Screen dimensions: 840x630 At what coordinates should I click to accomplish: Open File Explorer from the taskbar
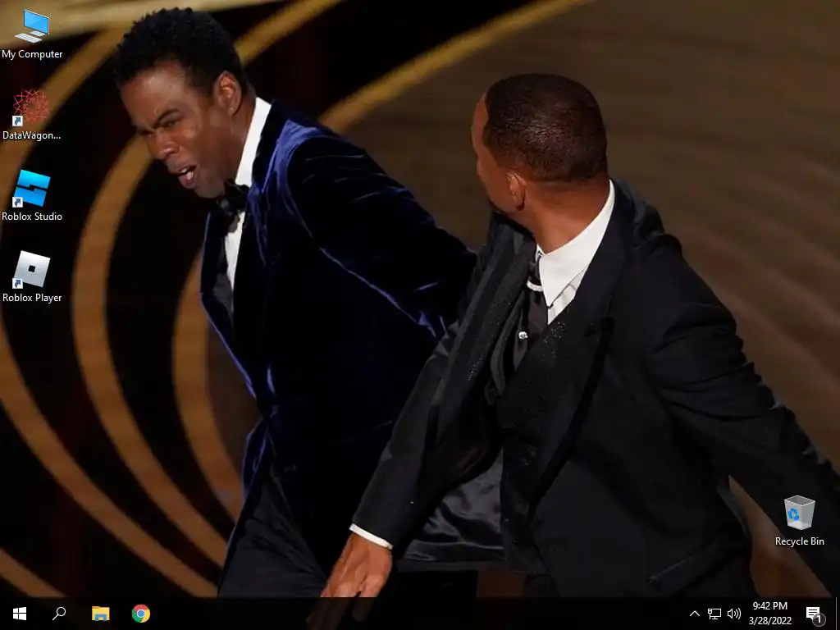pos(100,614)
